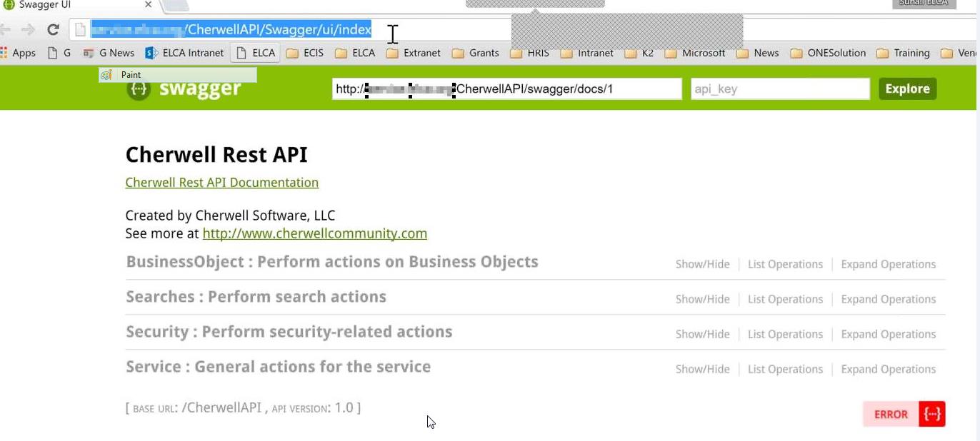
Task: Toggle Show/Hide for Service section
Action: [x=702, y=369]
